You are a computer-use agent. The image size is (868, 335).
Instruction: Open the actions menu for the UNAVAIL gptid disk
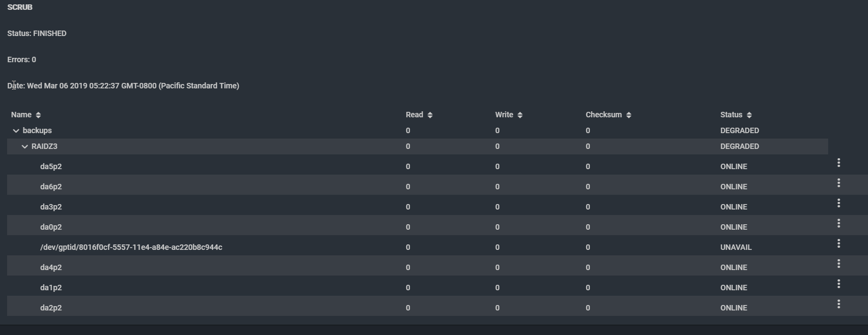[839, 243]
